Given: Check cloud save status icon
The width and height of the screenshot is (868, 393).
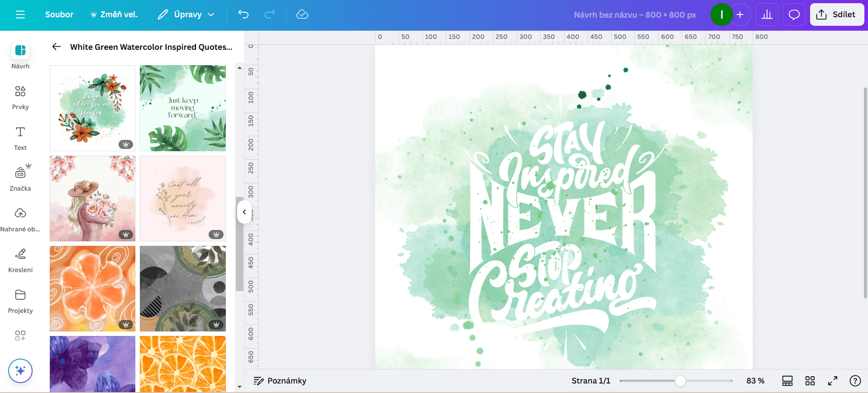Looking at the screenshot, I should pos(302,14).
